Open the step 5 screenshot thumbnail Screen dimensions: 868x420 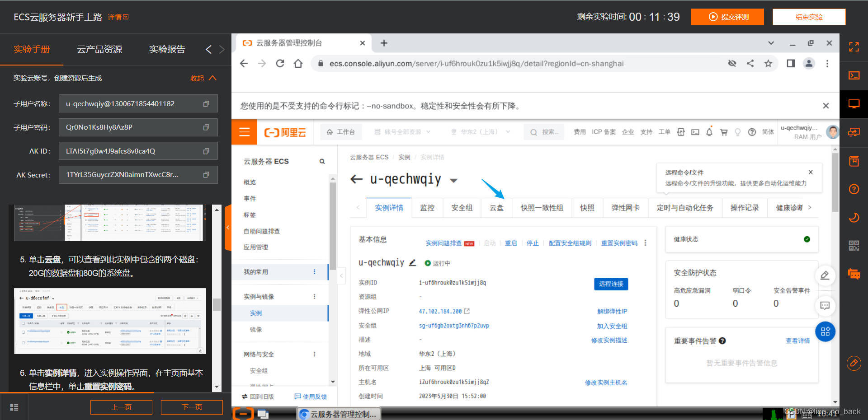click(x=110, y=321)
